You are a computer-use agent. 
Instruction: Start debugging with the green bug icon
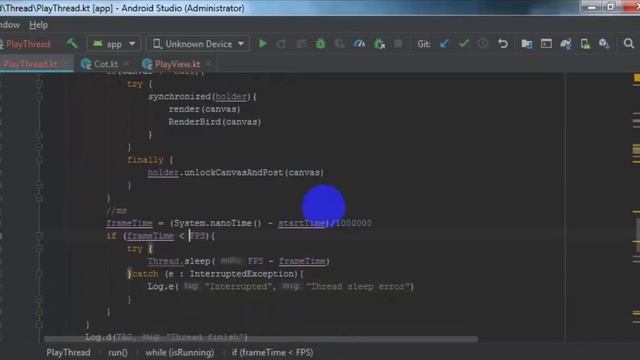coord(320,44)
